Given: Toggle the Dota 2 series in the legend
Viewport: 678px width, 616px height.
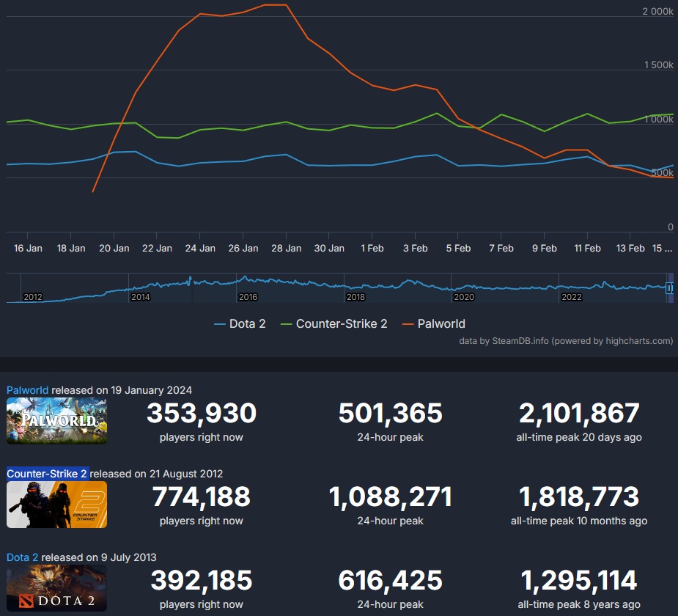Looking at the screenshot, I should [x=240, y=323].
